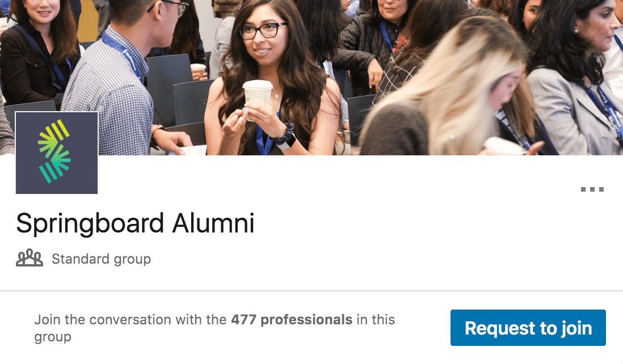Image resolution: width=623 pixels, height=364 pixels.
Task: Click the Standard group label text
Action: point(101,259)
